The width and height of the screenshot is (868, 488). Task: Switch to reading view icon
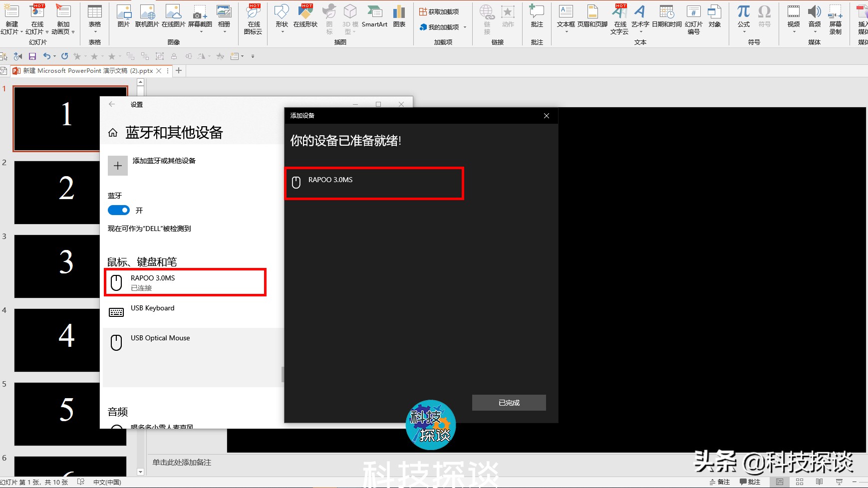click(820, 482)
